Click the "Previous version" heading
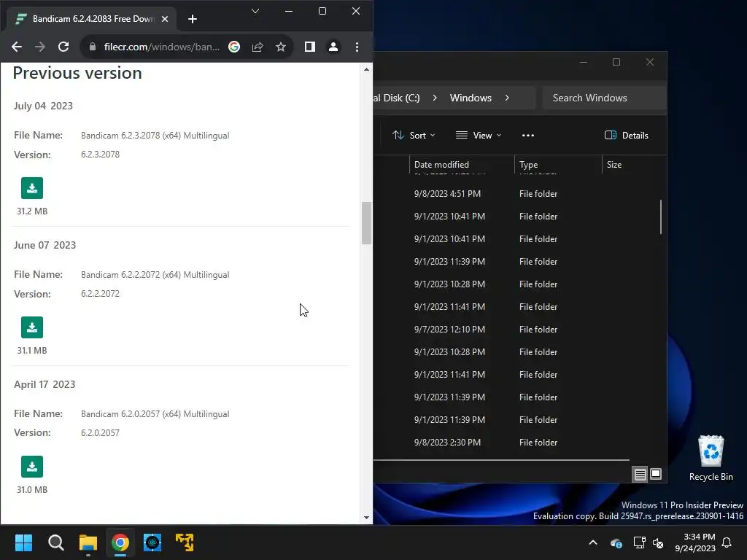Screen dimensions: 747x560 77,73
